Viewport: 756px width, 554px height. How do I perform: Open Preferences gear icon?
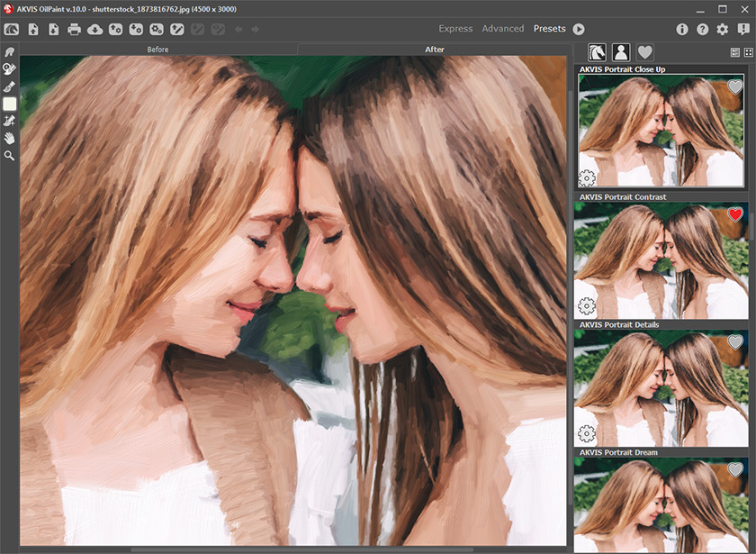(722, 29)
